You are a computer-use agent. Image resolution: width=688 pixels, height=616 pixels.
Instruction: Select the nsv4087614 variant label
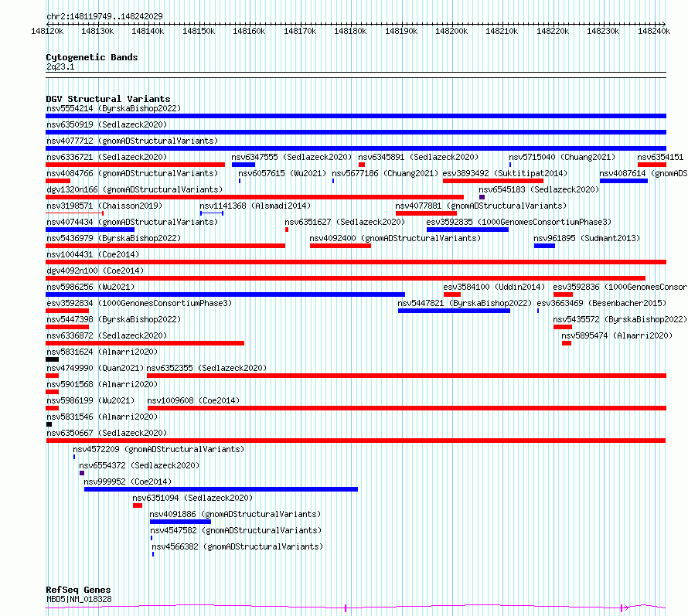click(643, 173)
